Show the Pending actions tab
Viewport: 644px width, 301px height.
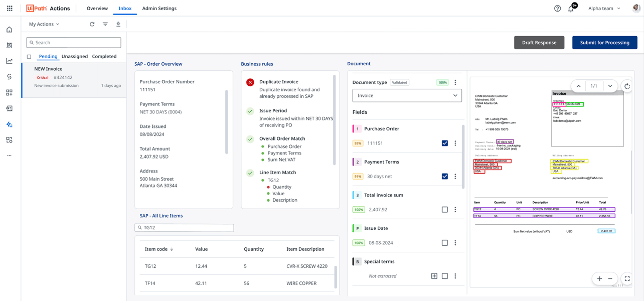tap(48, 57)
